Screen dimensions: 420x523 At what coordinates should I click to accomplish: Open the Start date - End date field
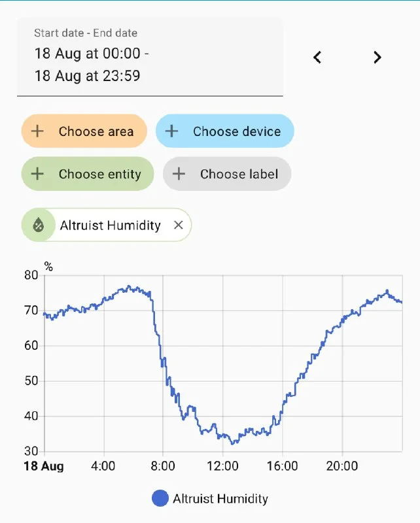coord(150,58)
